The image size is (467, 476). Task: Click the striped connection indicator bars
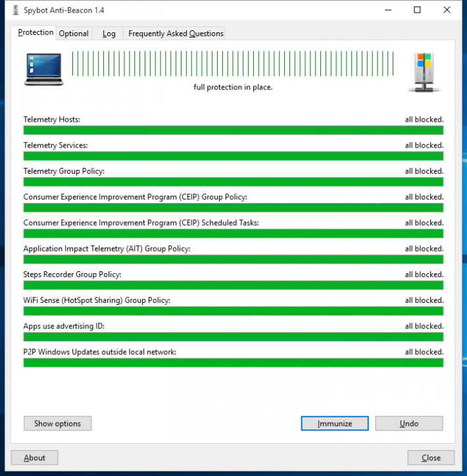click(233, 63)
